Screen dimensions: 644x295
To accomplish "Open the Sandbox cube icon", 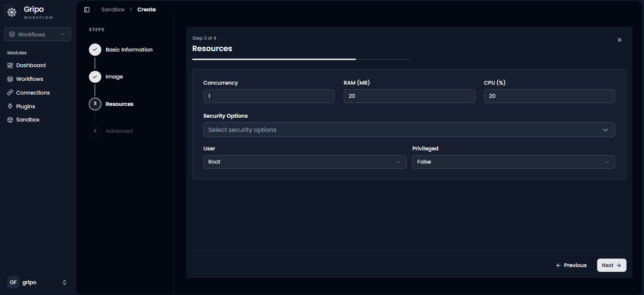I will coord(10,120).
